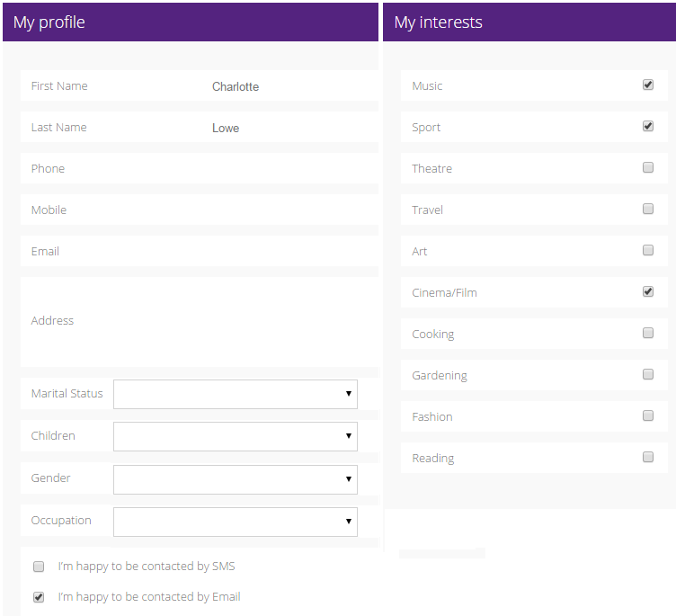Disable contact by Email checkbox
Screen dimensions: 676x616
pyautogui.click(x=39, y=597)
